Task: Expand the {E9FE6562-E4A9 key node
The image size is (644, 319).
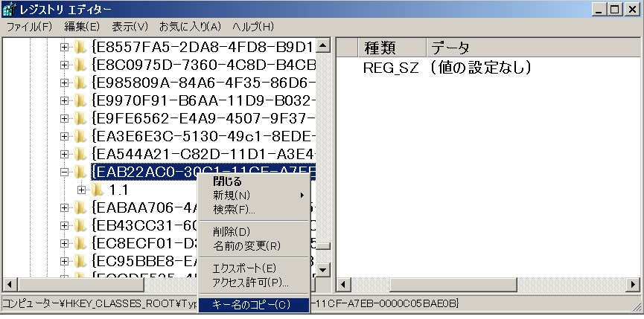Action: [x=64, y=118]
